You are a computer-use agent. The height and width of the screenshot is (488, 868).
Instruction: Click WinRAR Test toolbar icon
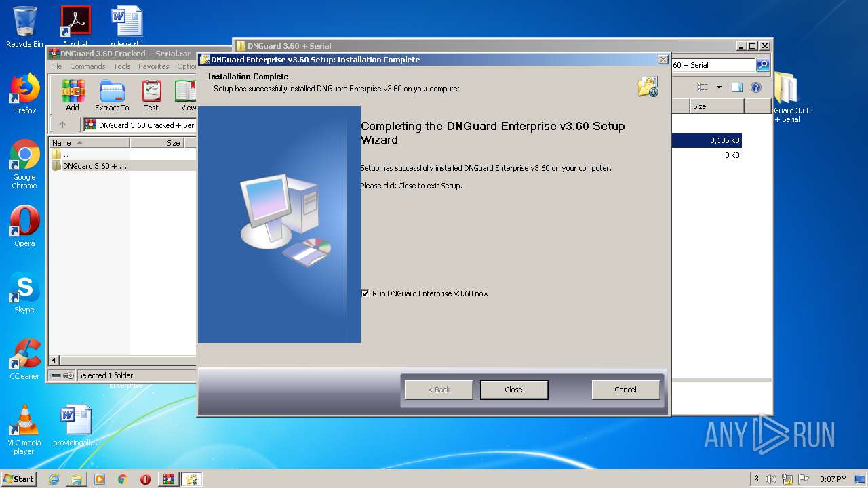(x=151, y=96)
